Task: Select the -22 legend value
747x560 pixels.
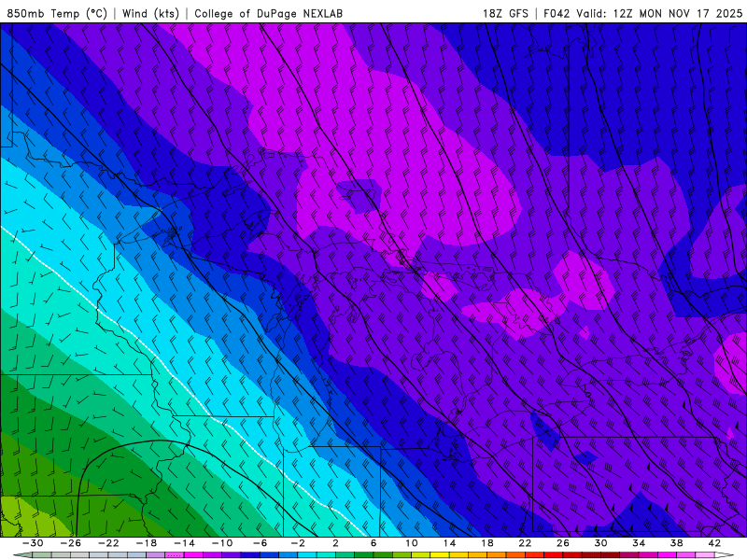Action: pyautogui.click(x=108, y=543)
